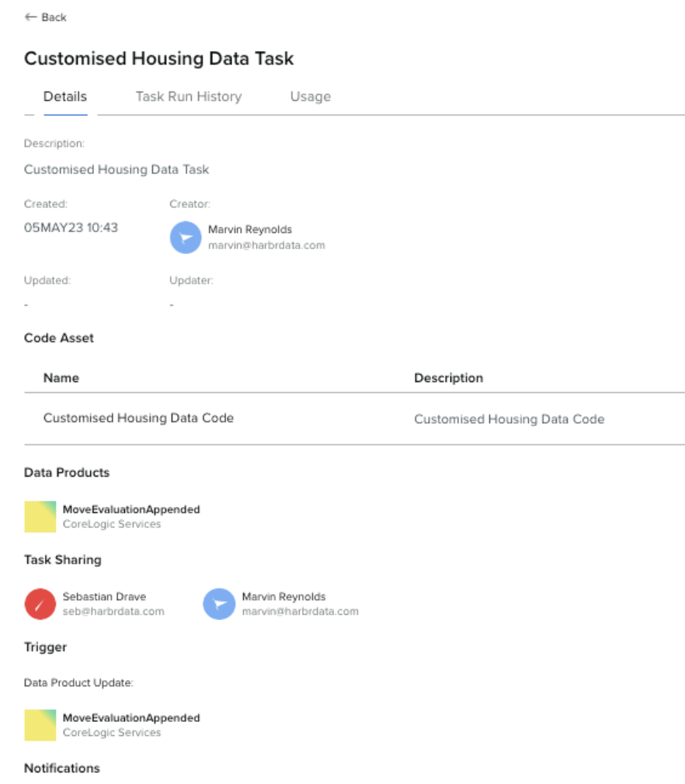Open MoveEvaluationAppended in Data Products

(x=131, y=509)
